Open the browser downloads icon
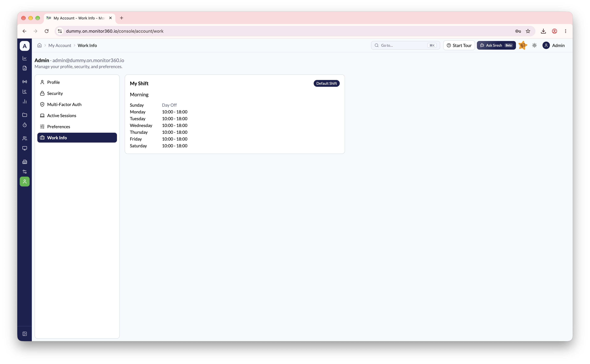 tap(543, 31)
